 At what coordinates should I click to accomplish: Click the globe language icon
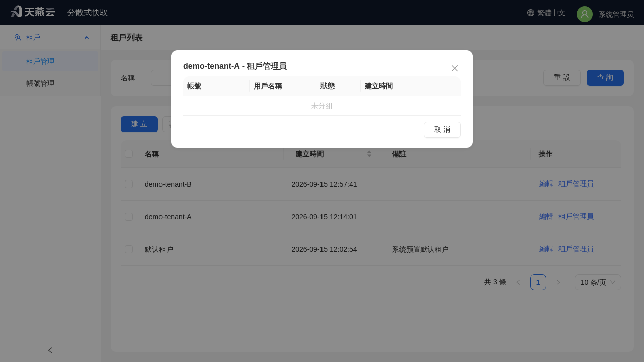(x=531, y=13)
